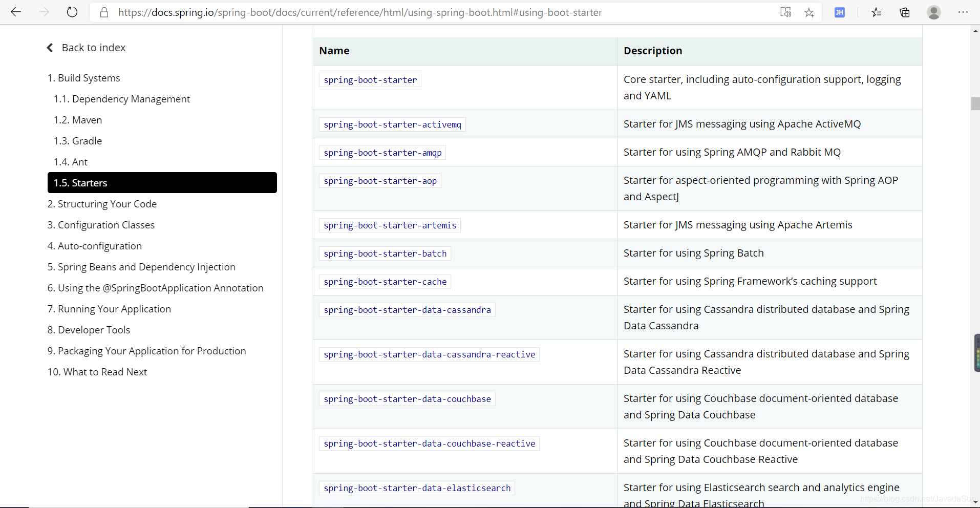Viewport: 980px width, 508px height.
Task: Open 4. Auto-configuration section
Action: (x=95, y=246)
